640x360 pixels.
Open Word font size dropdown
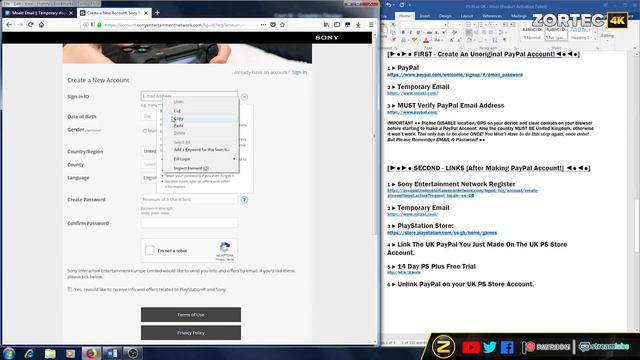point(460,24)
